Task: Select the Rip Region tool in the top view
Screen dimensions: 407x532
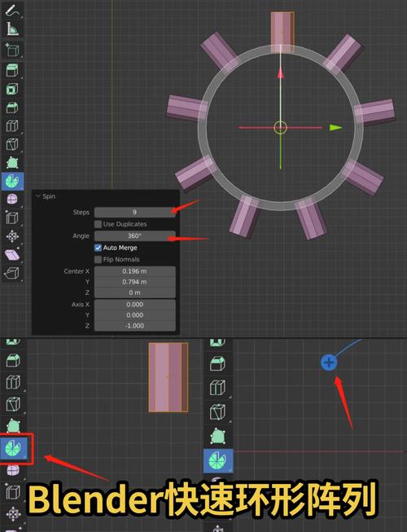Action: click(12, 273)
